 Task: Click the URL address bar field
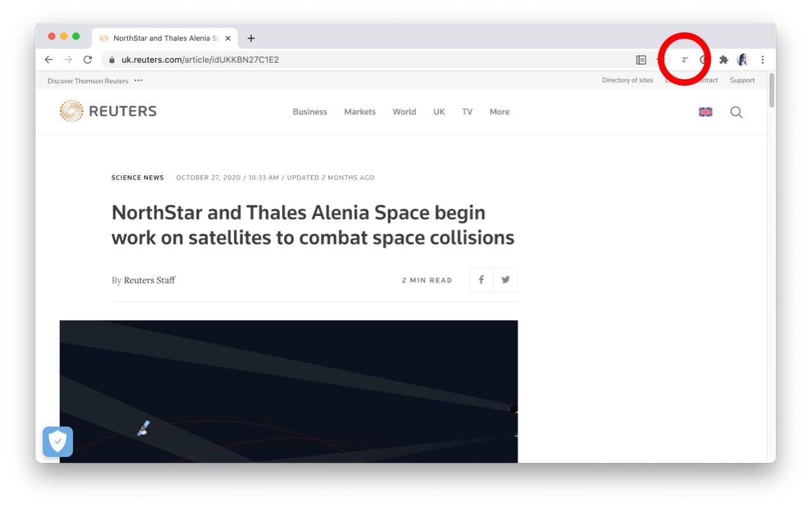pyautogui.click(x=368, y=60)
